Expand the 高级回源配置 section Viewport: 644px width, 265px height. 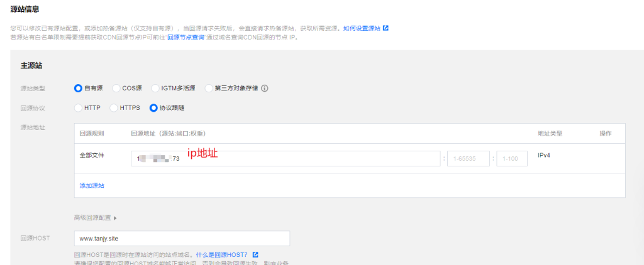click(96, 218)
